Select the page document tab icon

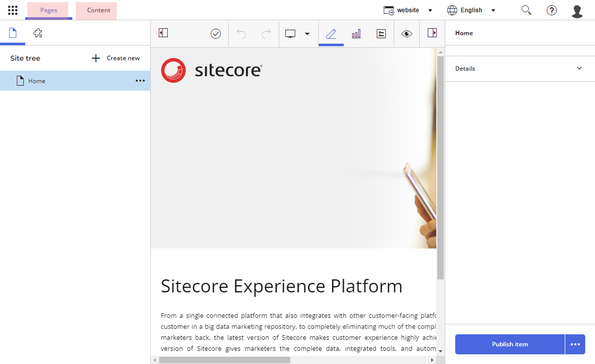pyautogui.click(x=13, y=33)
